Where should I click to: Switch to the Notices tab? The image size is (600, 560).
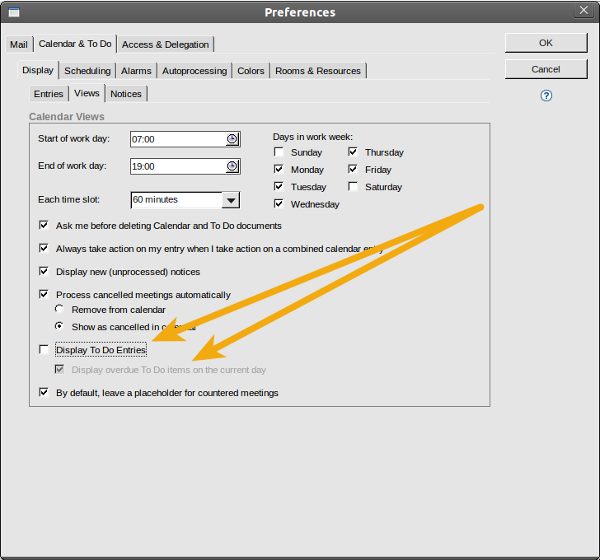pos(126,94)
